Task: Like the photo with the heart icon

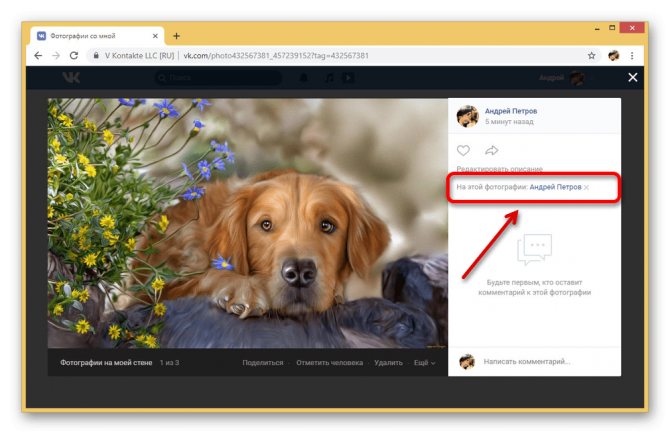Action: [463, 150]
